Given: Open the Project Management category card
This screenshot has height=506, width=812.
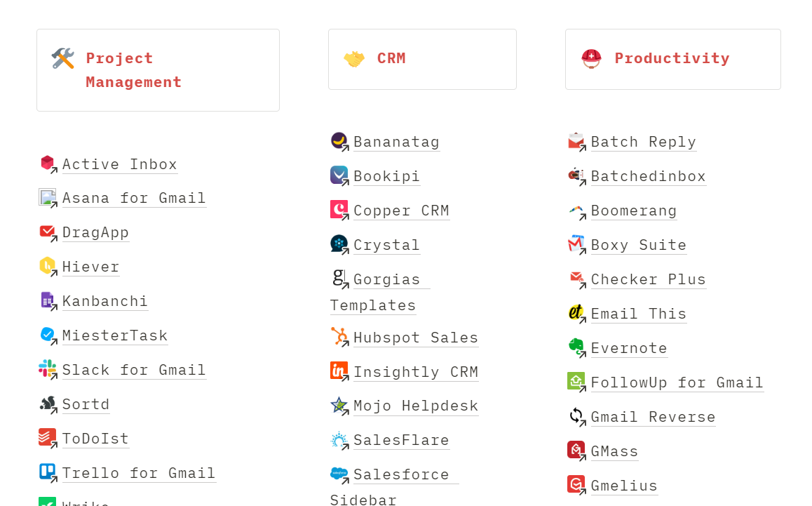Looking at the screenshot, I should (157, 69).
